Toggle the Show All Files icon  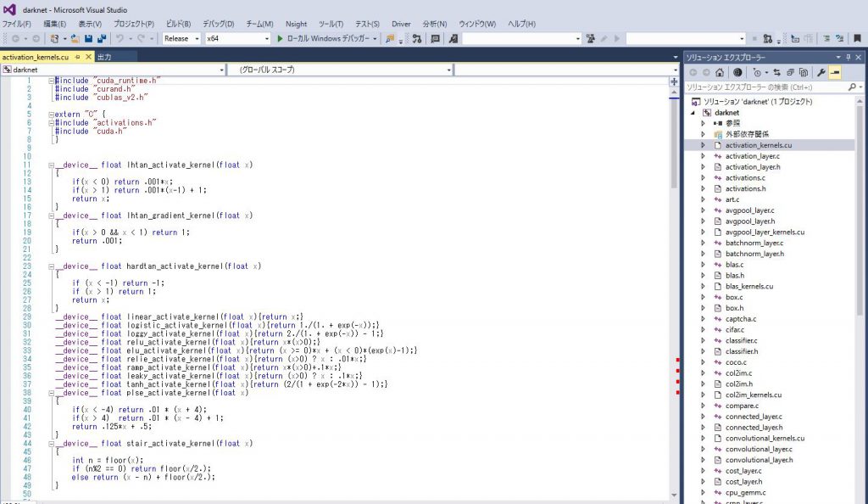[x=802, y=73]
